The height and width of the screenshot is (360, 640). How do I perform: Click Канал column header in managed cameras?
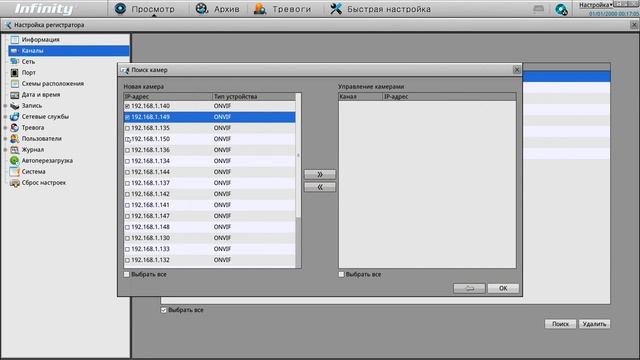[360, 97]
